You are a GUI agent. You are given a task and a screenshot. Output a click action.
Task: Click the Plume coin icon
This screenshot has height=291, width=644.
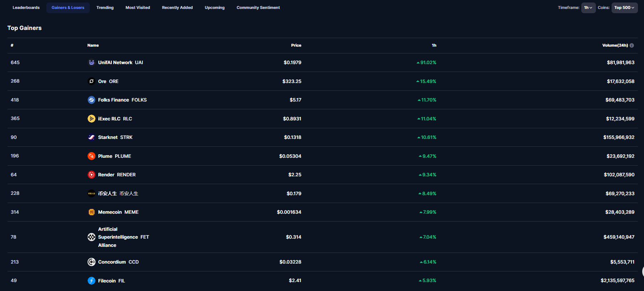coord(92,156)
